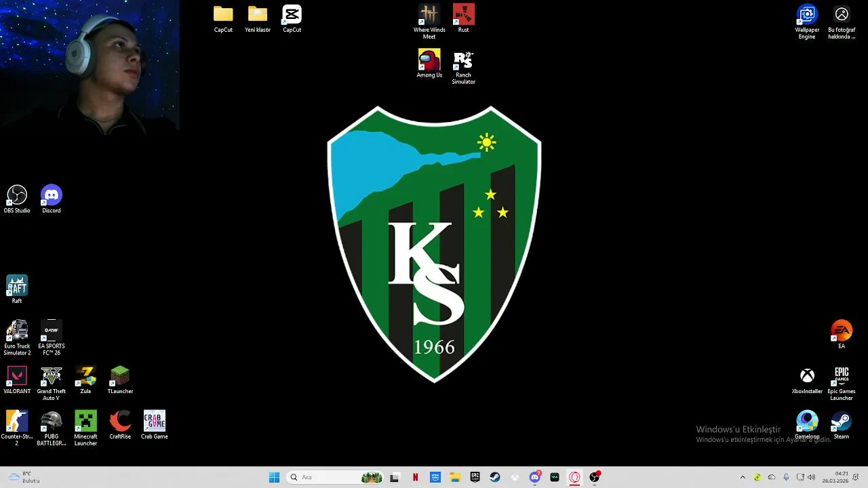Screen dimensions: 868x488
Task: Open the OneDrive cloud tray icon
Action: (772, 477)
